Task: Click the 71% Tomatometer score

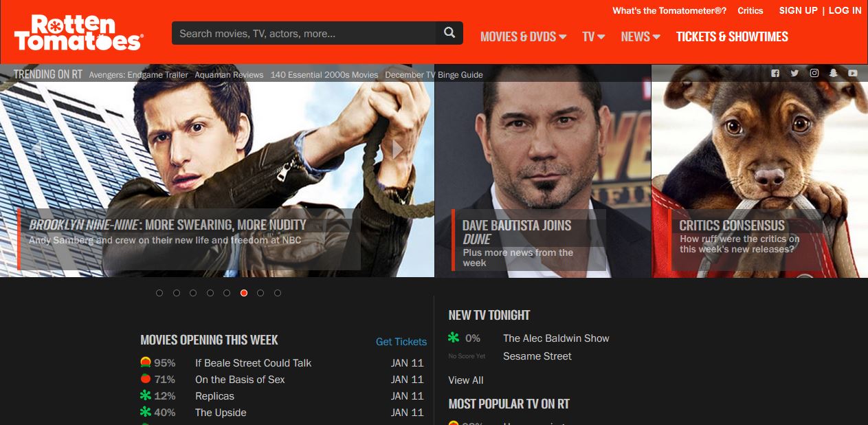Action: click(x=165, y=379)
